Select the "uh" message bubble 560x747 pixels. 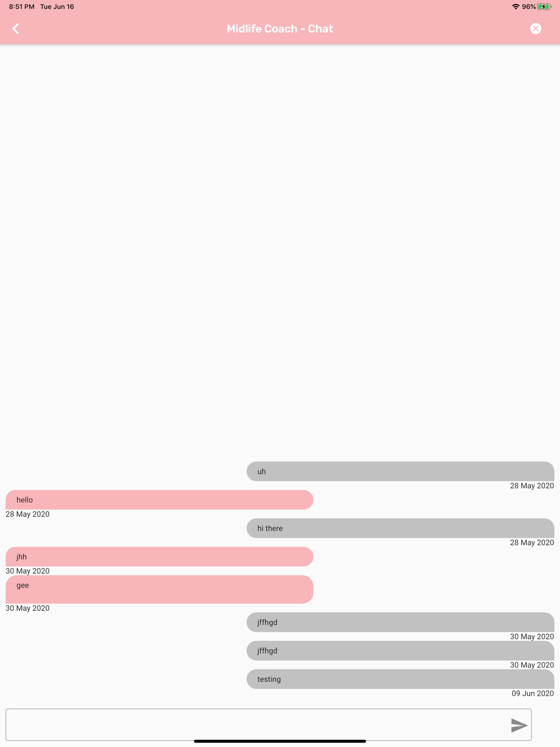click(400, 471)
